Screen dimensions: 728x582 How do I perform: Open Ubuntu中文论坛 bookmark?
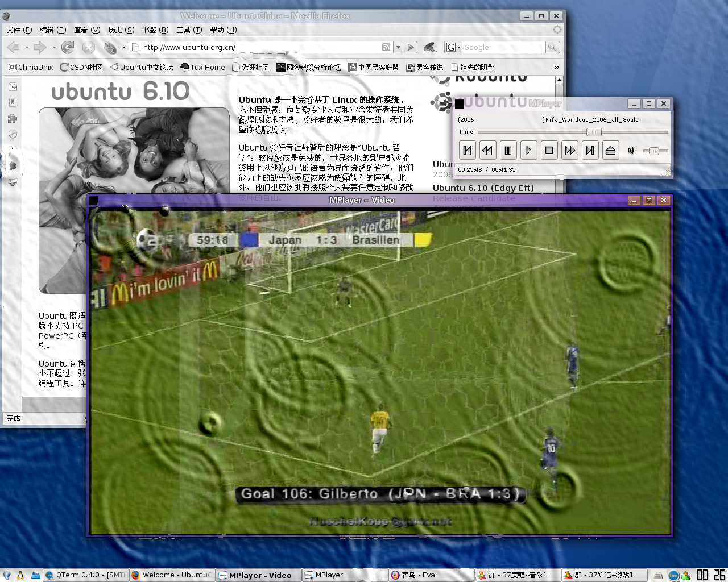pyautogui.click(x=142, y=67)
